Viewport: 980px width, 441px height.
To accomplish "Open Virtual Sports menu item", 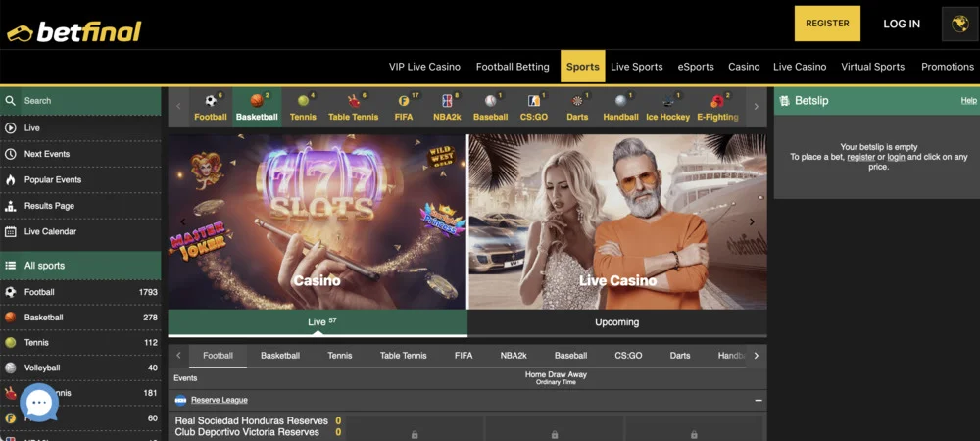I will pos(872,67).
